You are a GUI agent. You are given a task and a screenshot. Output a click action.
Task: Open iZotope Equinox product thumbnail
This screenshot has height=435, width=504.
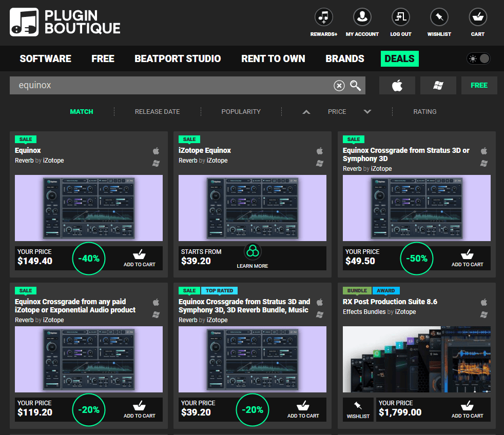(x=253, y=208)
